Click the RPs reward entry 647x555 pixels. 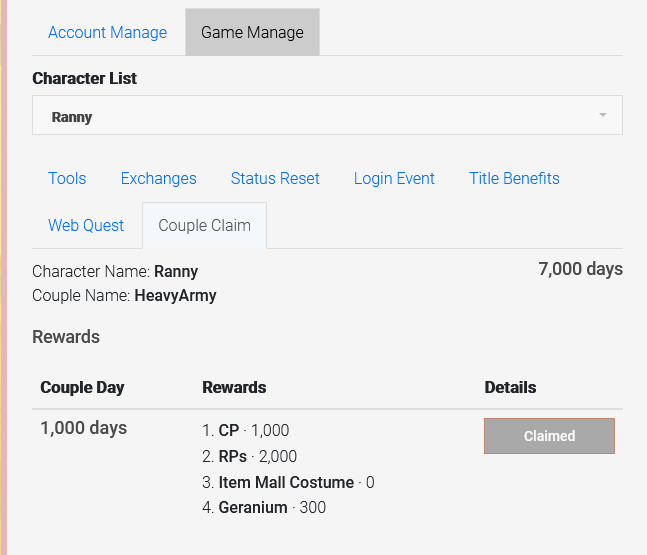[x=249, y=456]
